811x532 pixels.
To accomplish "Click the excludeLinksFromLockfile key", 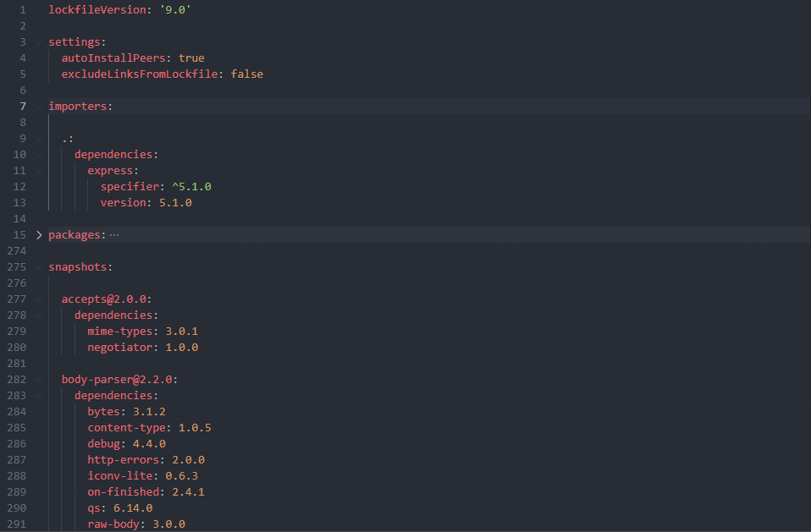I will coord(140,74).
